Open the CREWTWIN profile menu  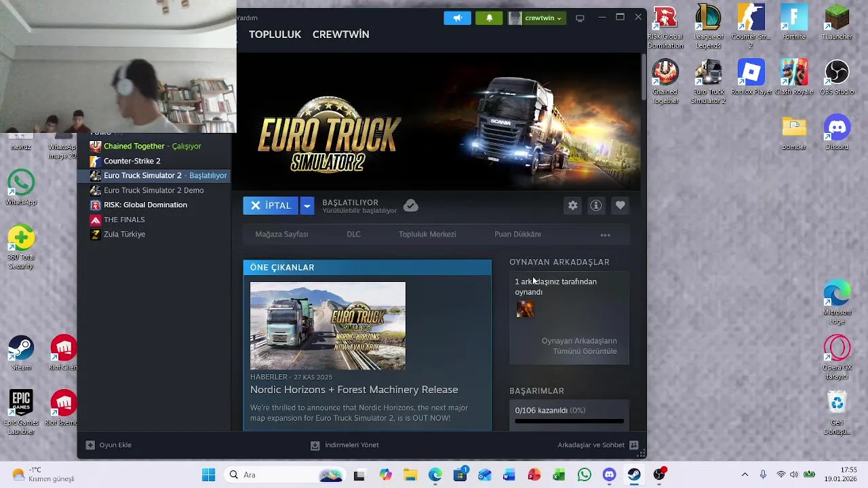[x=340, y=35]
